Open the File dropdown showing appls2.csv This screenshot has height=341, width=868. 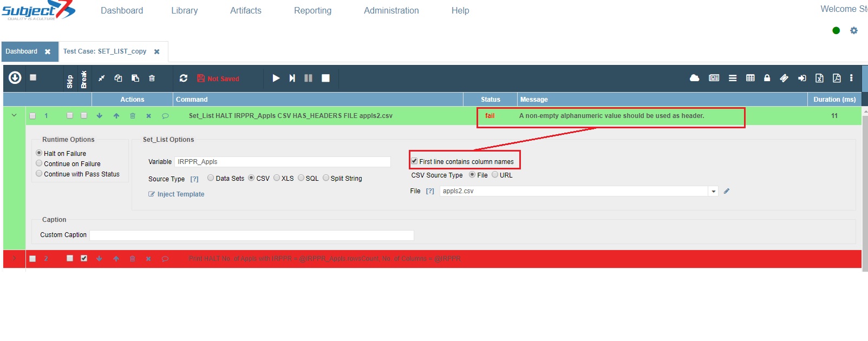[x=713, y=191]
